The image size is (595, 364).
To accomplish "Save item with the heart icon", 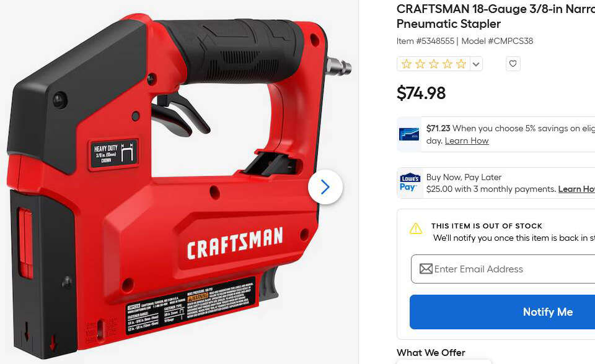I will click(x=513, y=64).
